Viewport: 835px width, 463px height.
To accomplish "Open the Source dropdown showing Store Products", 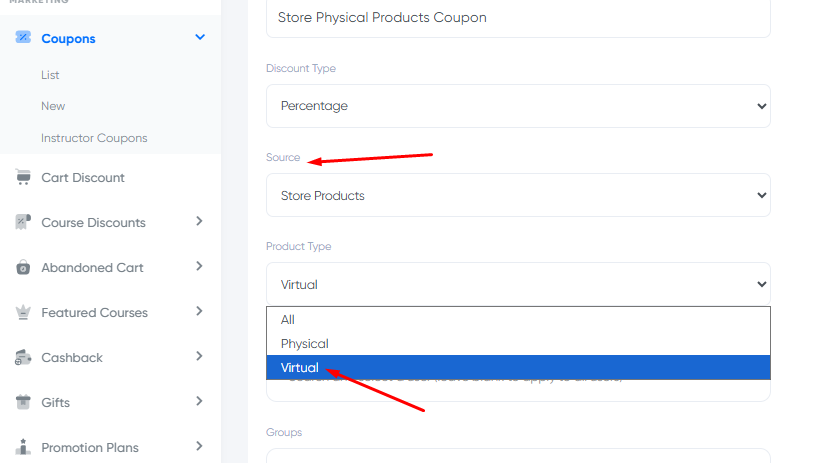I will (518, 195).
